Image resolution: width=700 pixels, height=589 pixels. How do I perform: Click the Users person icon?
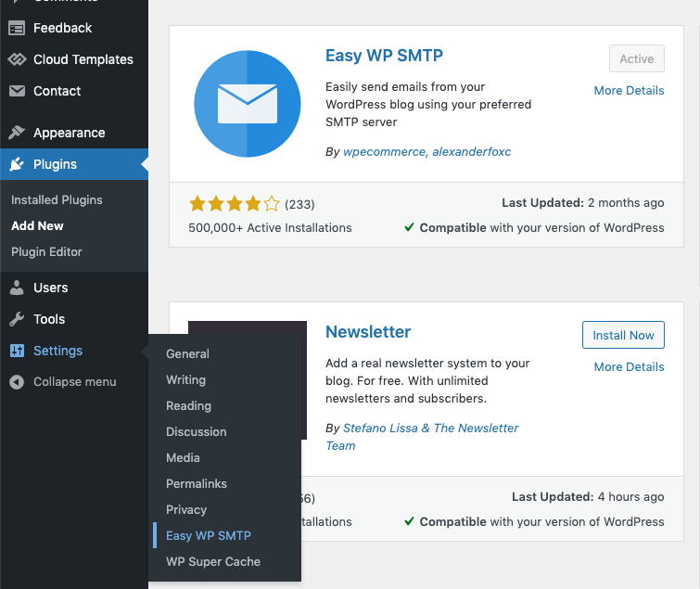pos(17,288)
